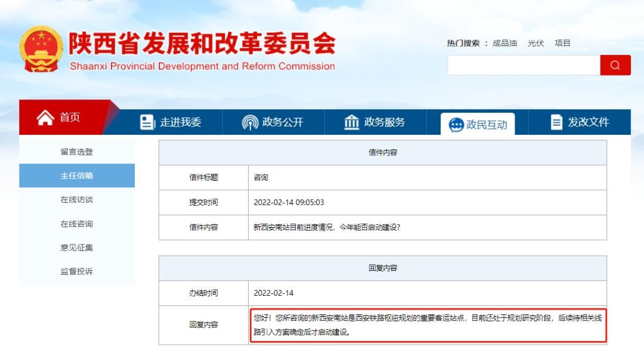Viewport: 644px width, 362px height.
Task: Click the 走进我委 profile card icon
Action: [147, 122]
